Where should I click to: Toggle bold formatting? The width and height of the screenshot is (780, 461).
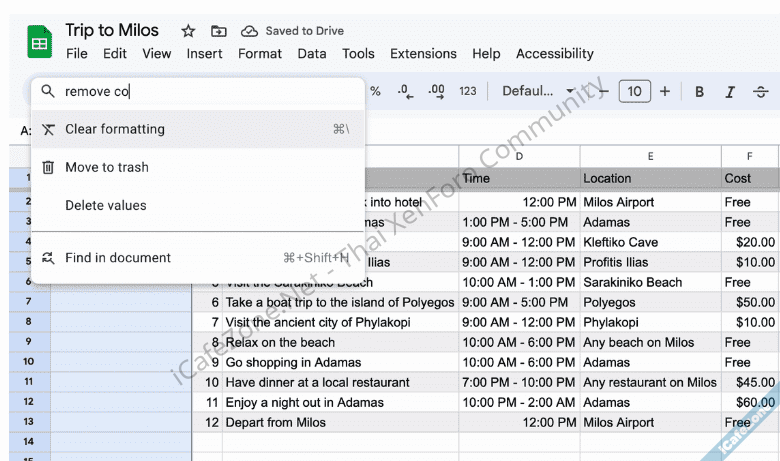(x=699, y=92)
